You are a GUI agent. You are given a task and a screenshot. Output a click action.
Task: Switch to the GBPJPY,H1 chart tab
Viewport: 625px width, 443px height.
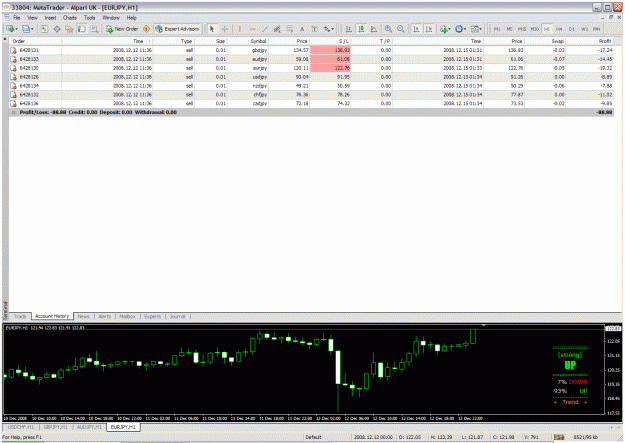point(56,427)
